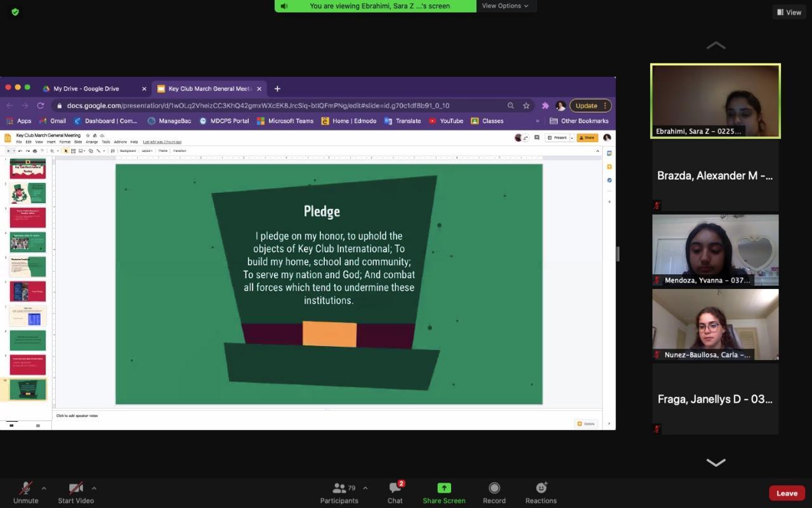Open the Microsoft Teams bookmark
812x508 pixels.
(285, 121)
